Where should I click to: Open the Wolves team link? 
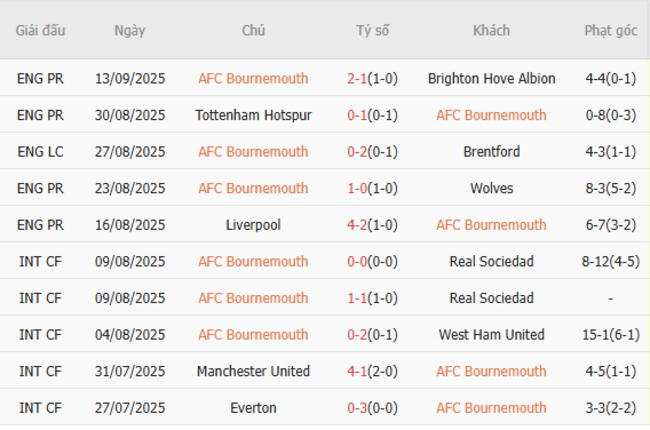tap(491, 188)
